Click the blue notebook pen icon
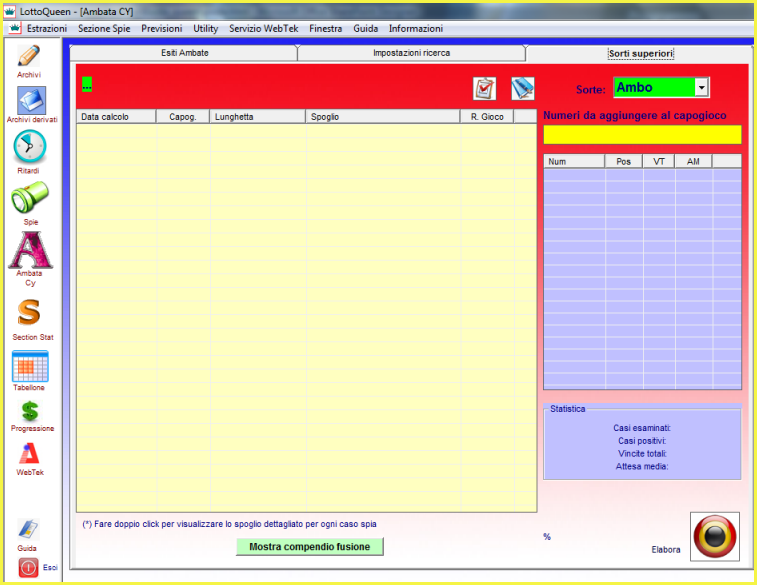This screenshot has width=757, height=585. pos(523,89)
